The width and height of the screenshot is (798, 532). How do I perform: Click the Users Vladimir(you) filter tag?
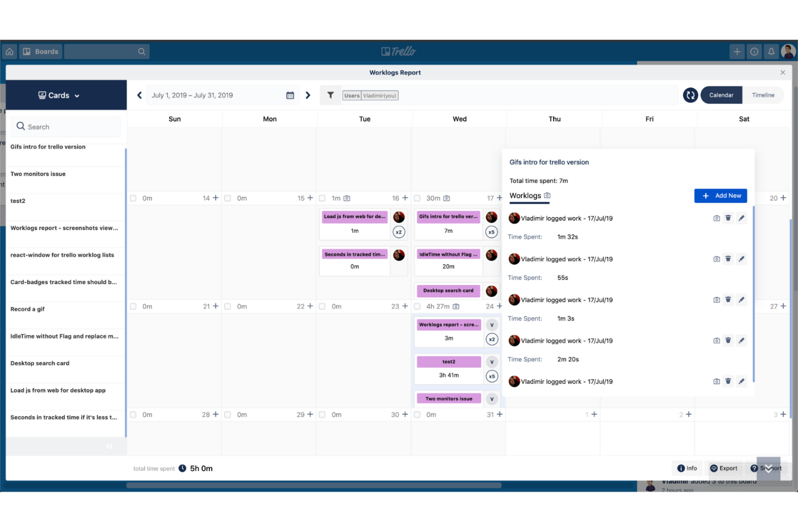click(370, 95)
